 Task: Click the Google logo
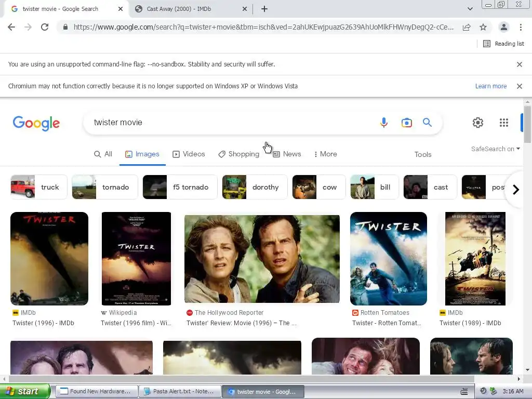coord(36,123)
